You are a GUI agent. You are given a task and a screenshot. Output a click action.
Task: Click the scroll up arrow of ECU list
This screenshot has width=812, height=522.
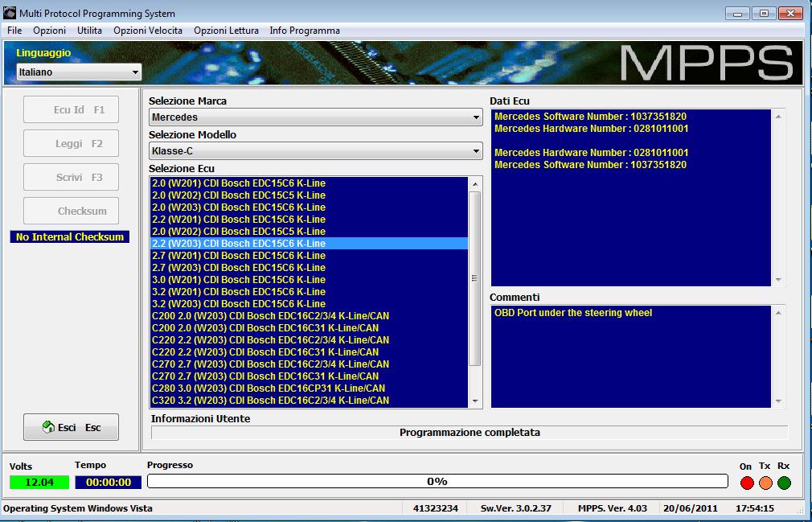475,184
